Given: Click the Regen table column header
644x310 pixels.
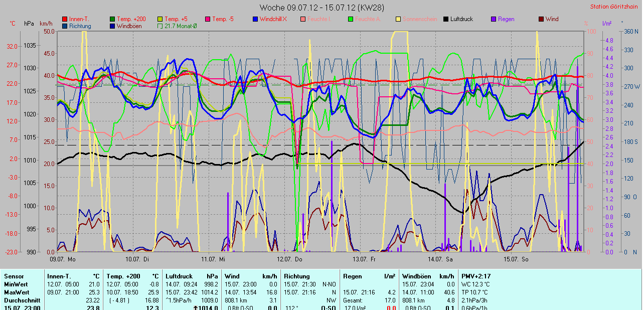Looking at the screenshot, I should point(353,276).
